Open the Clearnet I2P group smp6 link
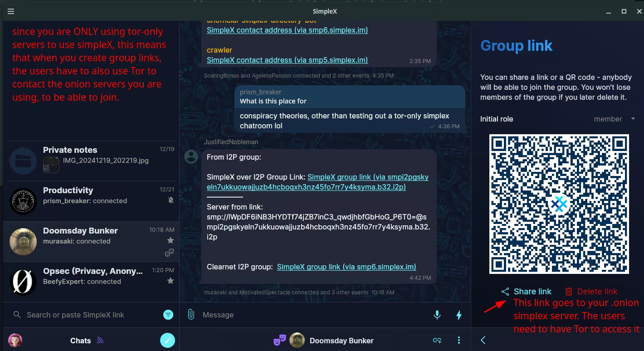 coord(346,267)
